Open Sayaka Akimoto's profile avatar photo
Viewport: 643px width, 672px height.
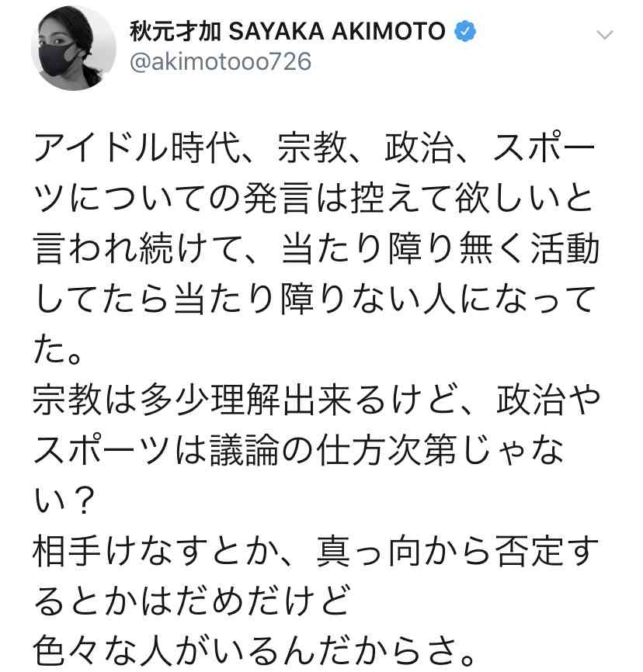pyautogui.click(x=74, y=48)
